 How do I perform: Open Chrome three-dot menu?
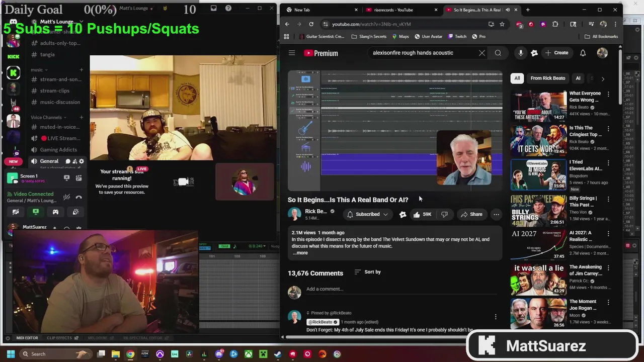pos(616,24)
